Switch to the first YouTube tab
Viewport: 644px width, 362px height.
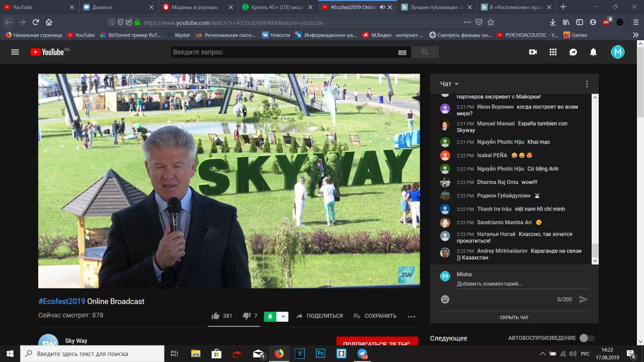tap(40, 7)
